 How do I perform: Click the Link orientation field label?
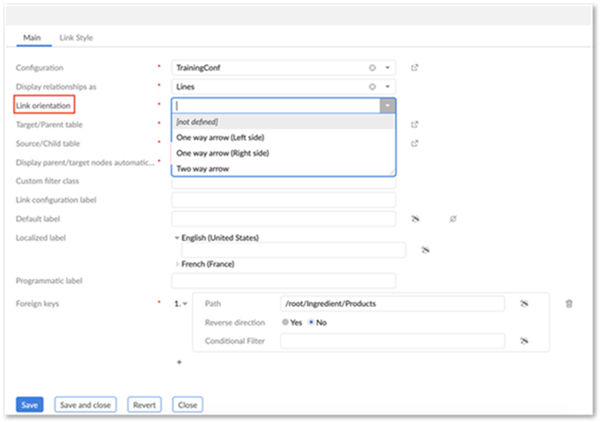pyautogui.click(x=43, y=106)
